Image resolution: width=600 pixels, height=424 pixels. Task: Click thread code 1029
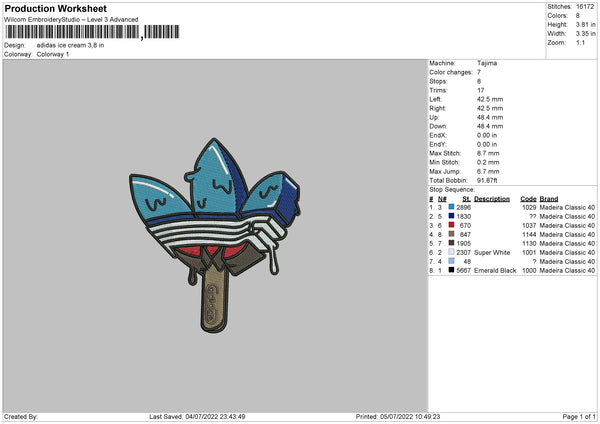point(529,207)
